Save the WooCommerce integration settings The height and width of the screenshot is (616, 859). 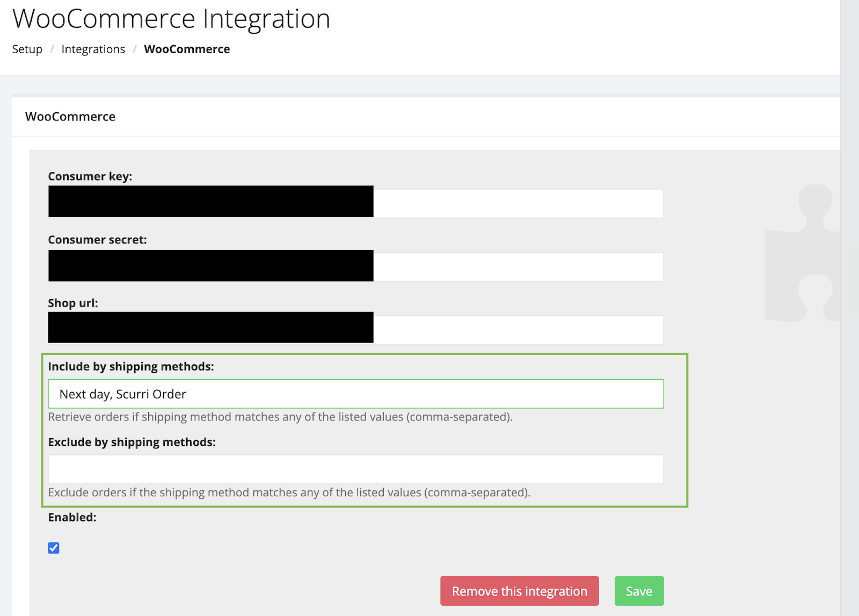click(x=639, y=591)
